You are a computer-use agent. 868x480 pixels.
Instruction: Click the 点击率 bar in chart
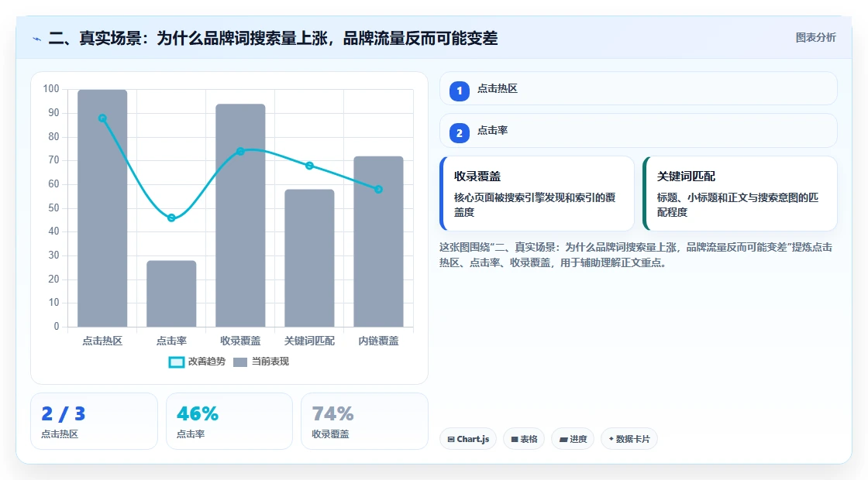click(171, 293)
